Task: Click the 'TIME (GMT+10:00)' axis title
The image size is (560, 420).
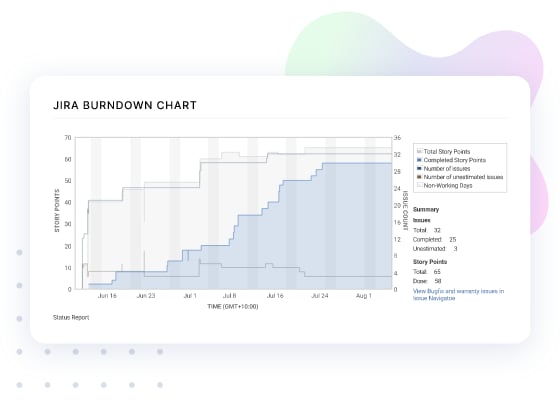Action: tap(233, 306)
